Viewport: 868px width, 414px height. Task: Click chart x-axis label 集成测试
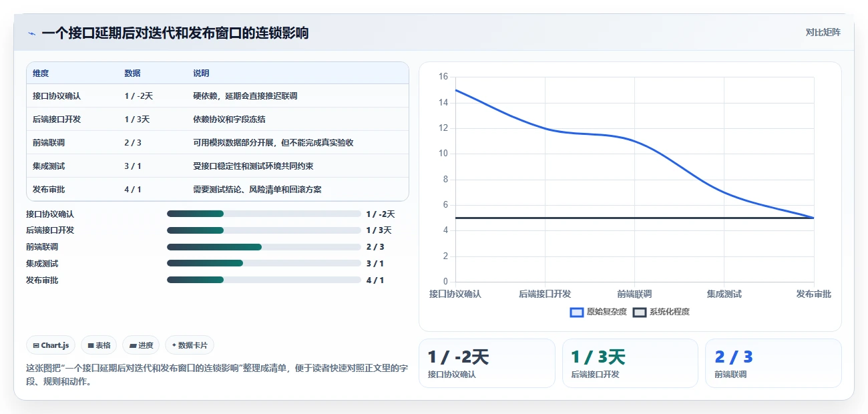click(724, 294)
